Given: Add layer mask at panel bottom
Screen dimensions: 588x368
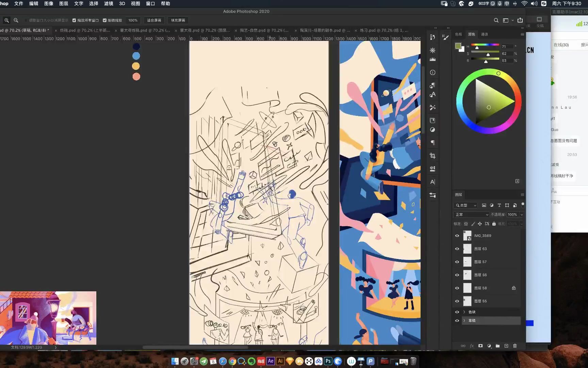Looking at the screenshot, I should [x=480, y=346].
